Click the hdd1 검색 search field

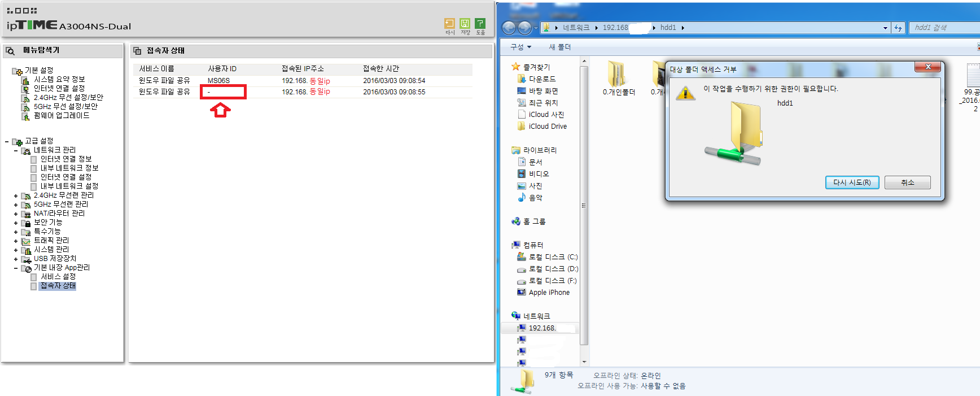944,28
